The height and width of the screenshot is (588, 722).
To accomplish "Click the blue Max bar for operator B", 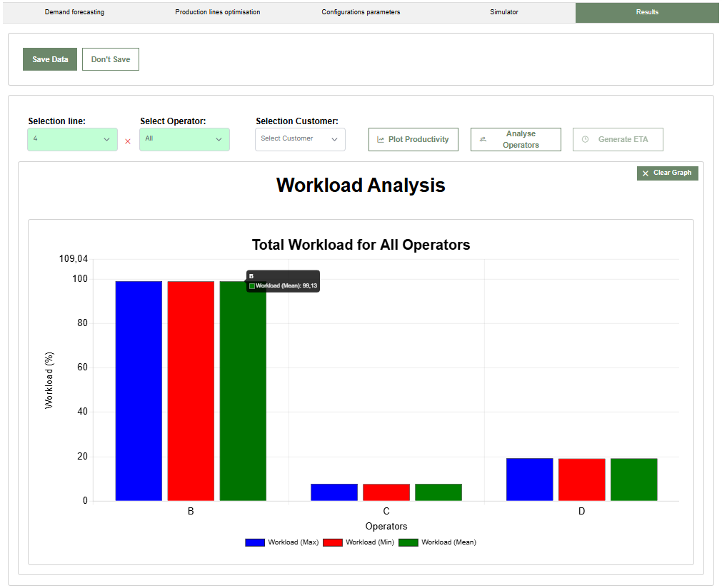I will coord(139,390).
